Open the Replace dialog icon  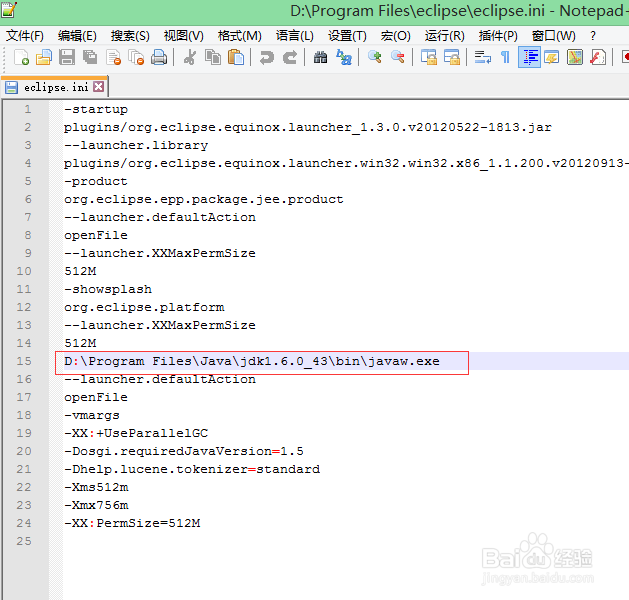pyautogui.click(x=344, y=57)
